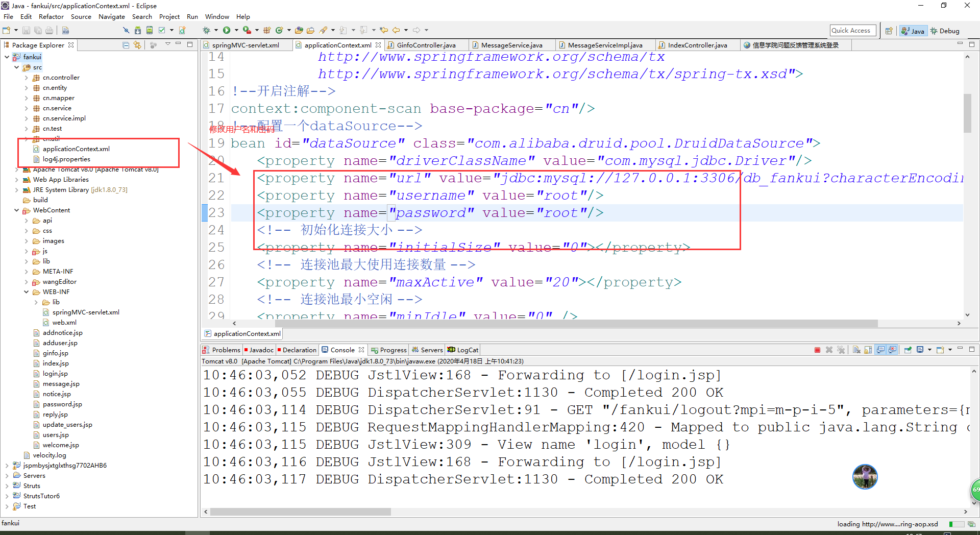Open the Debug button dropdown arrow
Viewport: 980px width, 535px height.
[216, 31]
